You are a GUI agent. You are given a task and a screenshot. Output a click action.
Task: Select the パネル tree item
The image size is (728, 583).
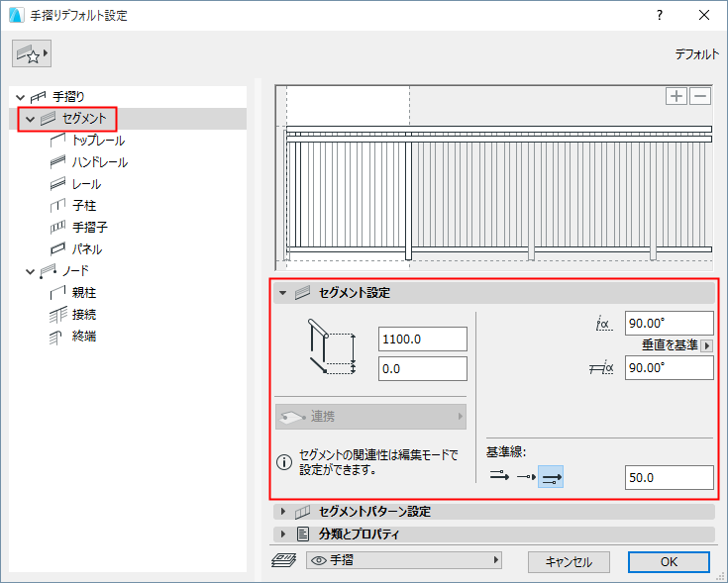(x=87, y=248)
